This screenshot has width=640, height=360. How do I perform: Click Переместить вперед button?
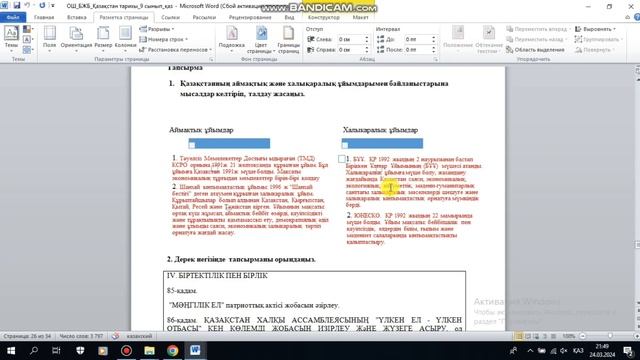point(537,29)
